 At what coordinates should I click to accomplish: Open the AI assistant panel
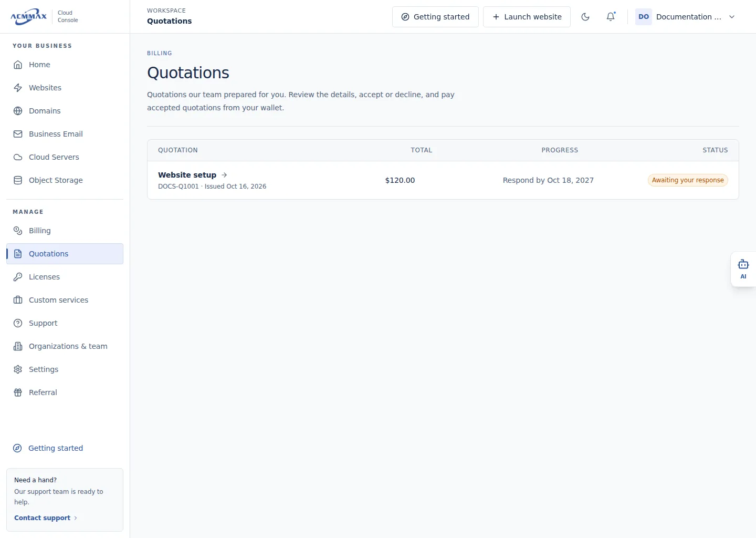point(743,269)
